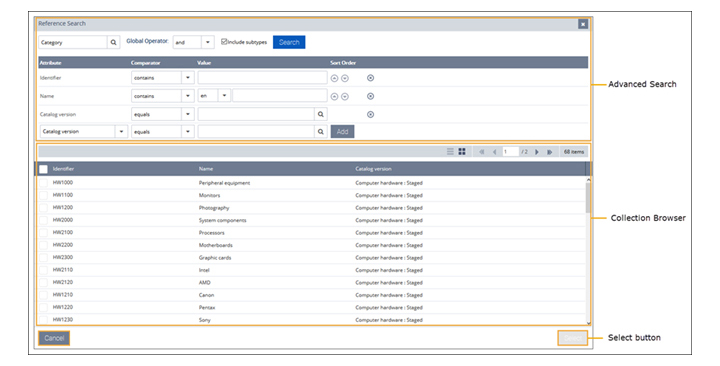Switch results to grid view
Image resolution: width=720 pixels, height=366 pixels.
click(x=462, y=152)
